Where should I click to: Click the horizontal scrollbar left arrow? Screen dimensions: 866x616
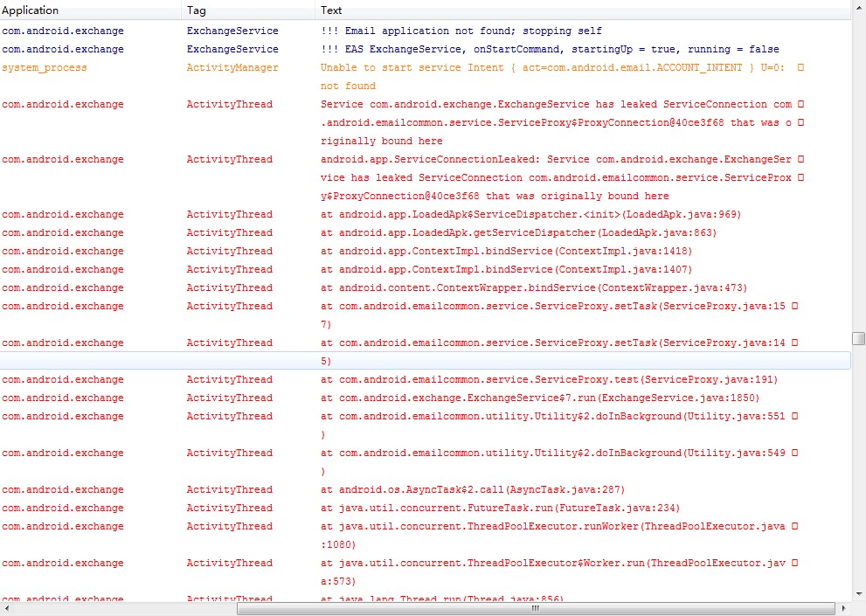click(7, 609)
